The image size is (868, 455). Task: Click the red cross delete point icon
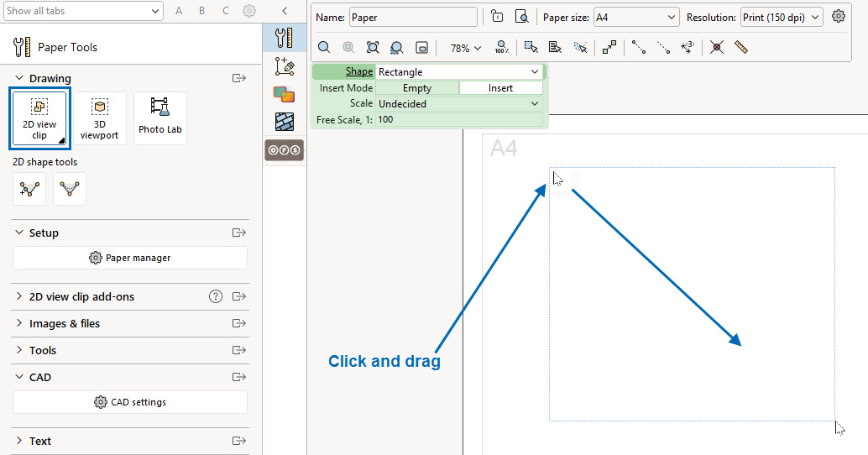pyautogui.click(x=717, y=48)
